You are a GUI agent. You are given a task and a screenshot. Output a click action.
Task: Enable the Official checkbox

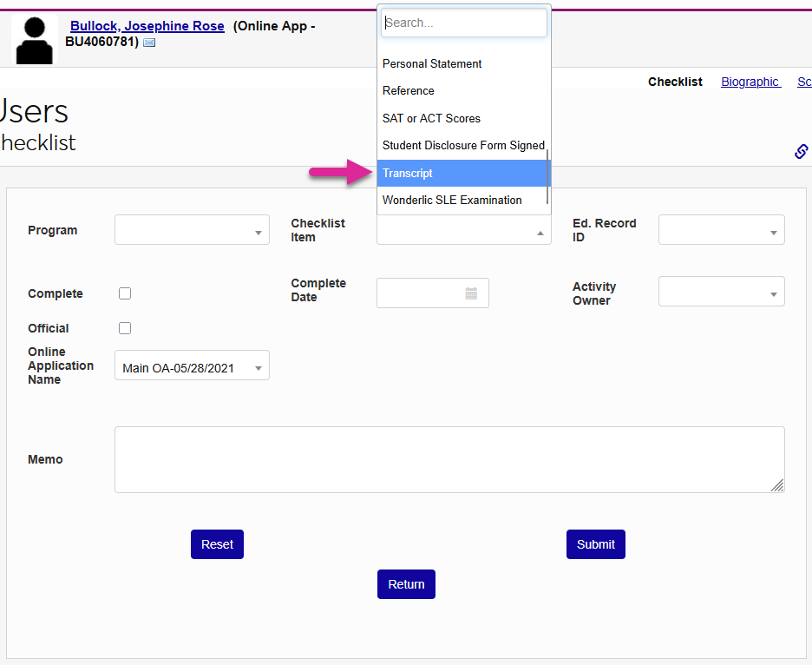click(125, 328)
